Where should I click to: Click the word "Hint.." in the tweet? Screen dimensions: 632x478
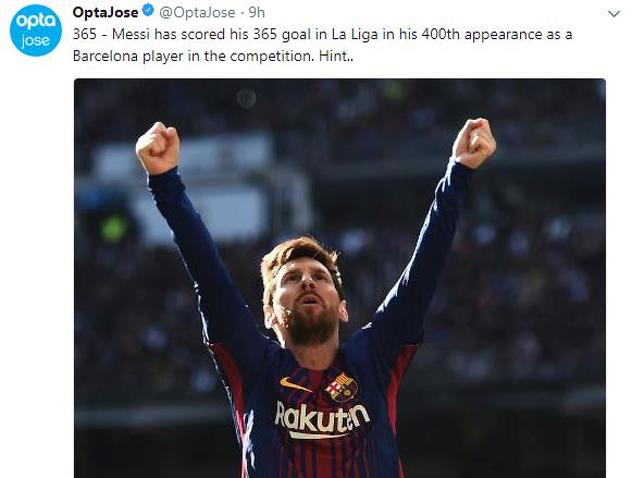click(x=336, y=56)
